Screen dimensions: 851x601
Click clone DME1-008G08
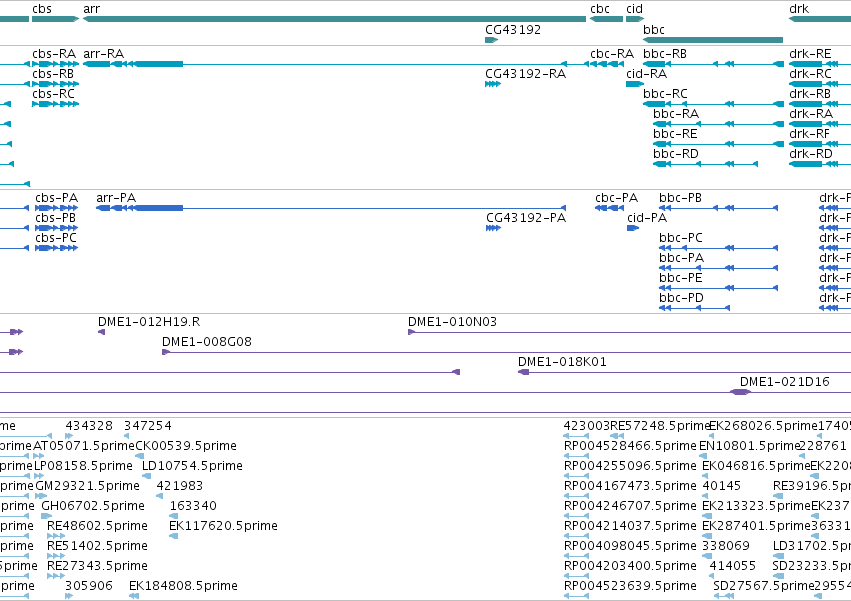(x=506, y=352)
